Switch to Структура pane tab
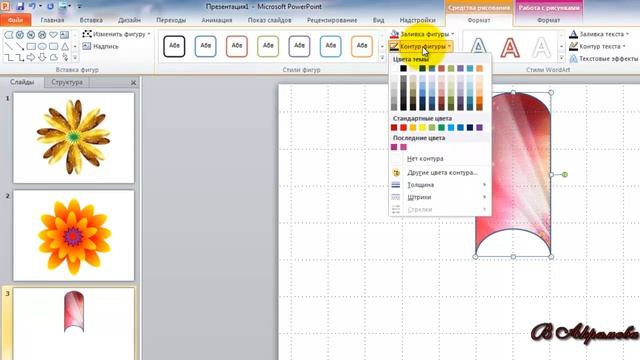The height and width of the screenshot is (360, 640). tap(67, 82)
